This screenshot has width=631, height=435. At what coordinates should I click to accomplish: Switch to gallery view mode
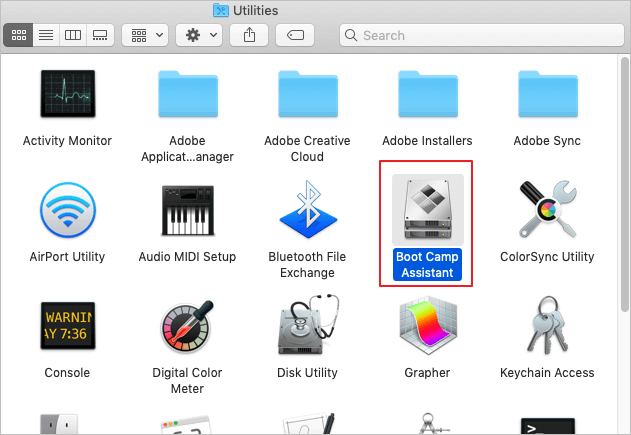pos(99,35)
